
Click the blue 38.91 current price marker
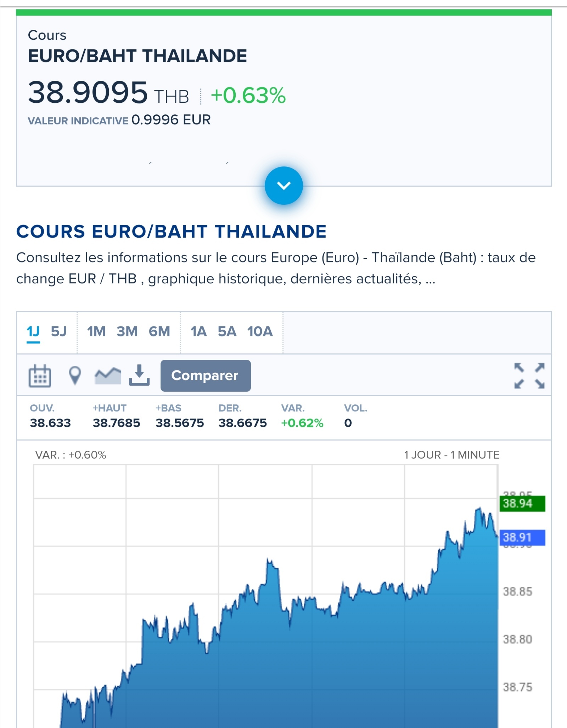522,538
